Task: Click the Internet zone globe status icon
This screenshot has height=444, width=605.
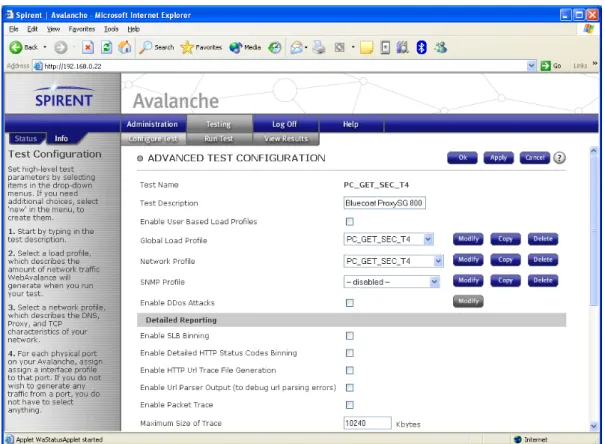Action: 517,439
